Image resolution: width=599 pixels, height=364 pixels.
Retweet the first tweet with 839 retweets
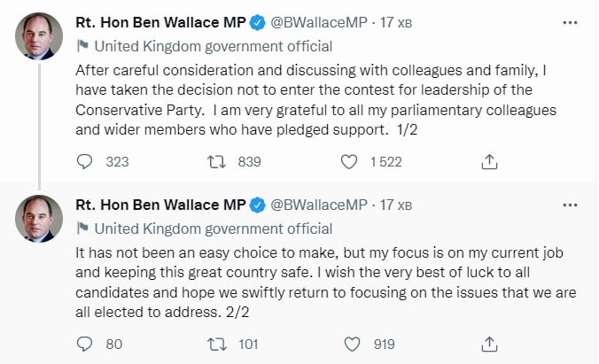point(214,161)
